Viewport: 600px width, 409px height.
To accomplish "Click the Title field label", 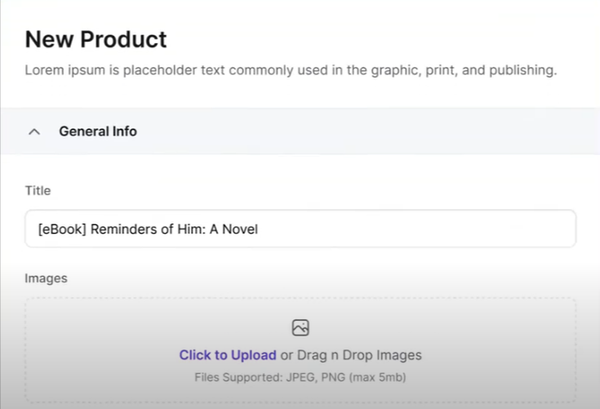I will tap(37, 190).
